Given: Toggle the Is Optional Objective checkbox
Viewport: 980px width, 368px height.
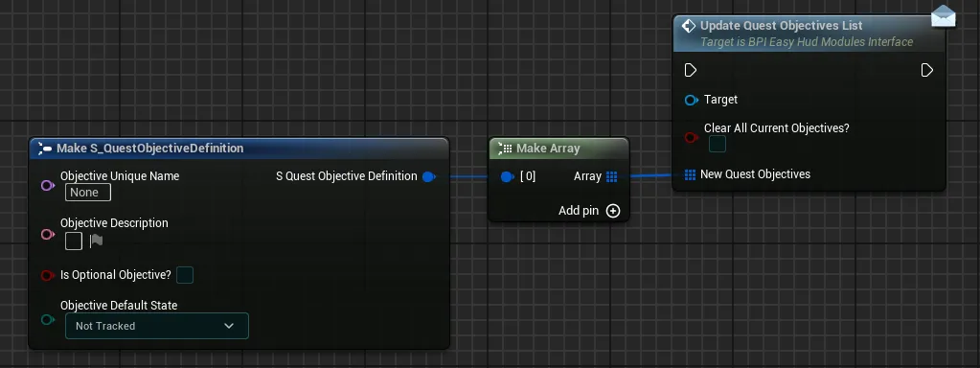Looking at the screenshot, I should click(185, 275).
